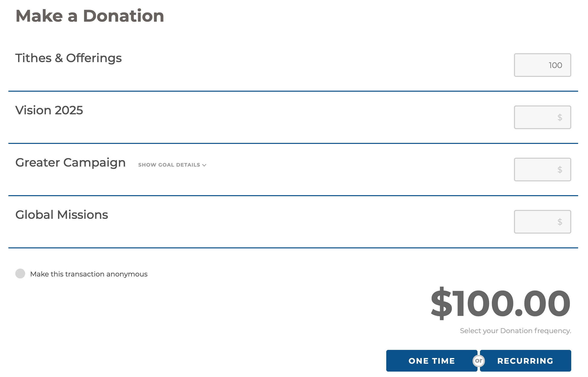Click the 'Select your Donation frequency' text
This screenshot has width=588, height=377.
[x=515, y=331]
